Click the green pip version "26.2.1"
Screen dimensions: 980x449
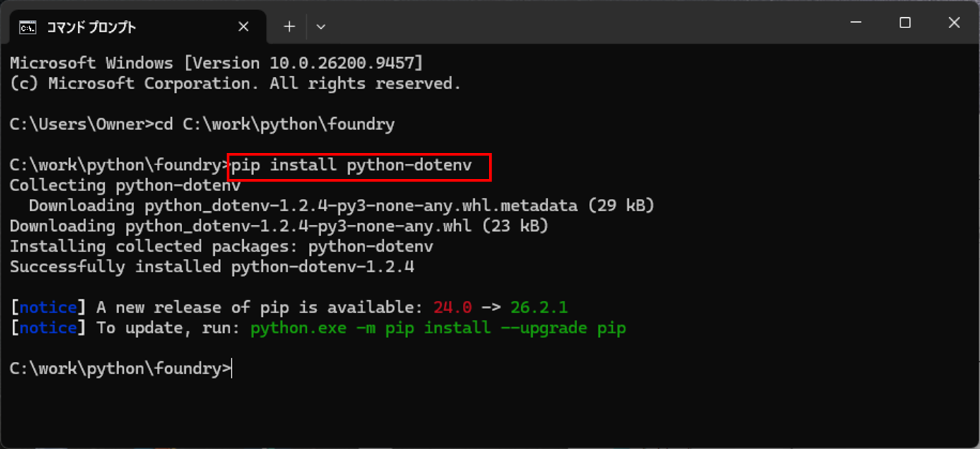pyautogui.click(x=539, y=308)
